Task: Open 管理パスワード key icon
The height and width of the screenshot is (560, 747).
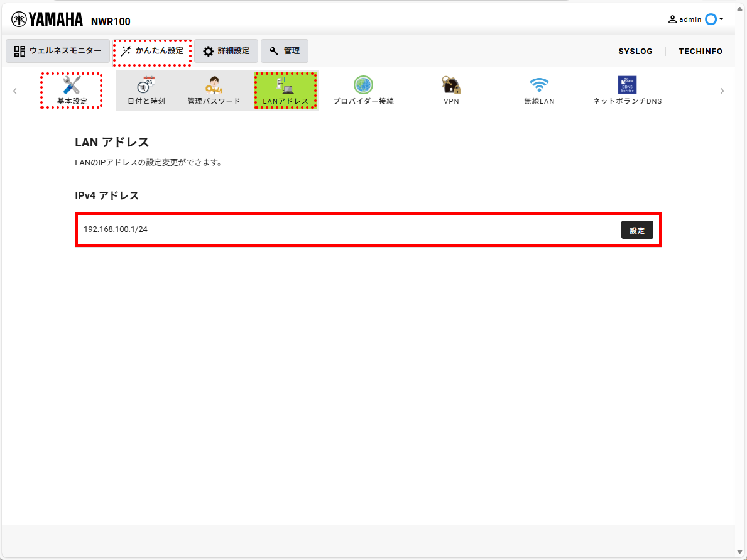Action: click(214, 85)
